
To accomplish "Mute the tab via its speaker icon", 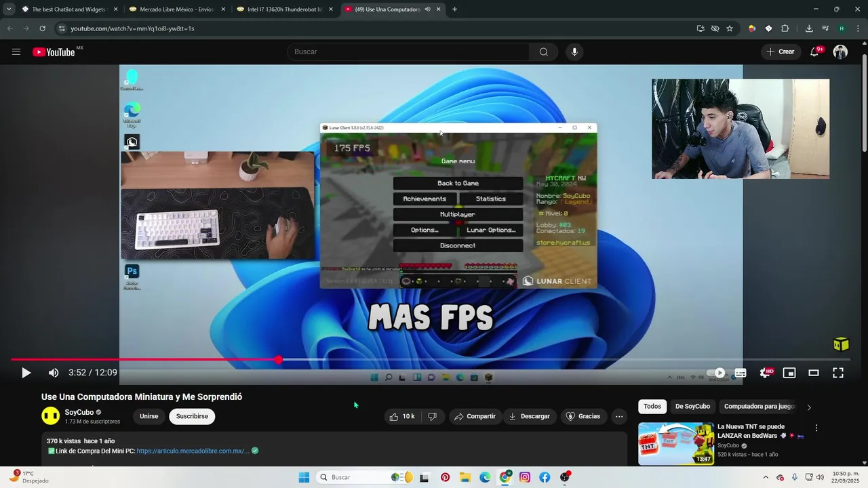I will [x=428, y=9].
